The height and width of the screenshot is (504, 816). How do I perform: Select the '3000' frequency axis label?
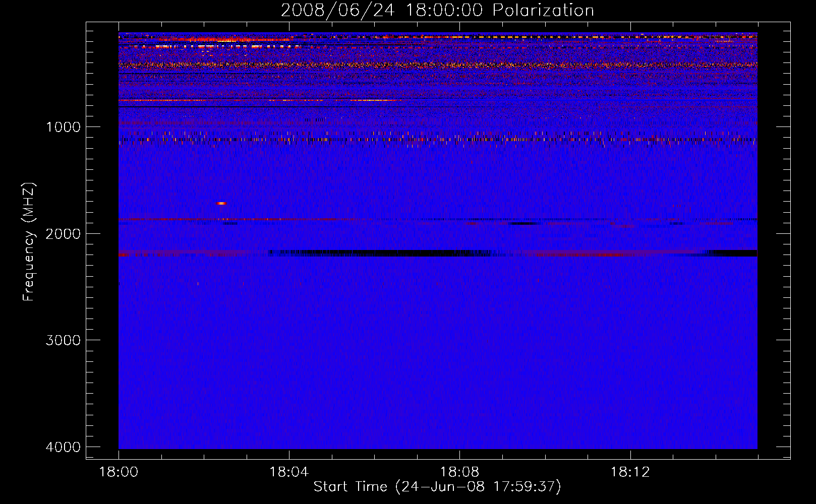63,340
